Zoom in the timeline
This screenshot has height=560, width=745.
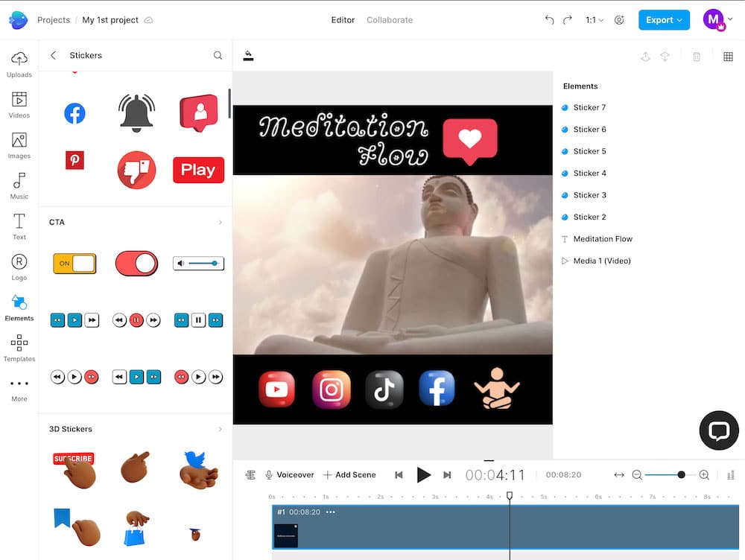(704, 474)
